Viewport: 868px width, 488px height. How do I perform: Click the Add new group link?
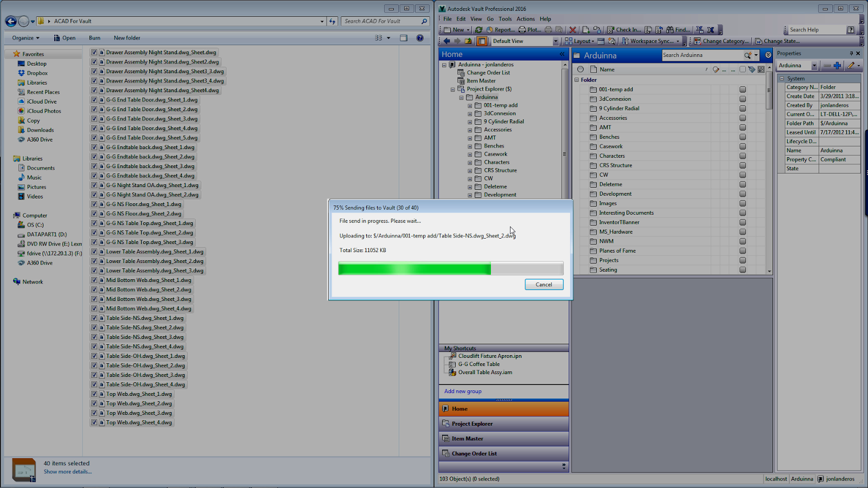point(462,391)
